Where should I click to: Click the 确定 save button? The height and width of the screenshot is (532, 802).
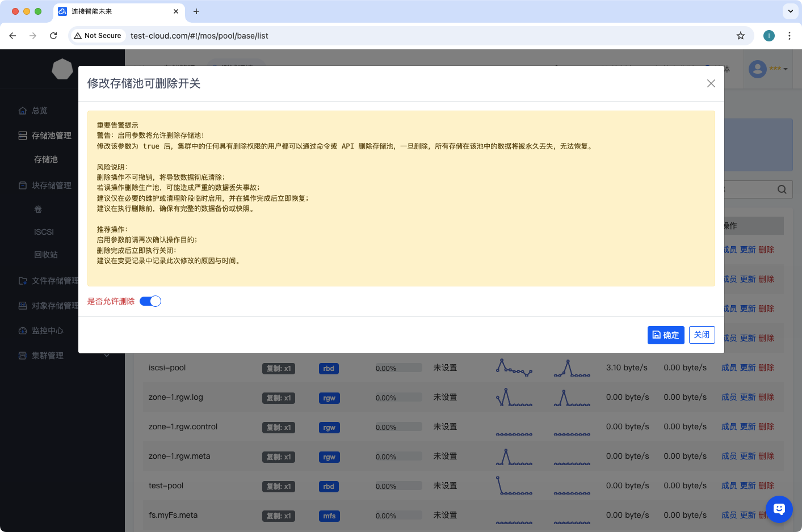point(665,335)
